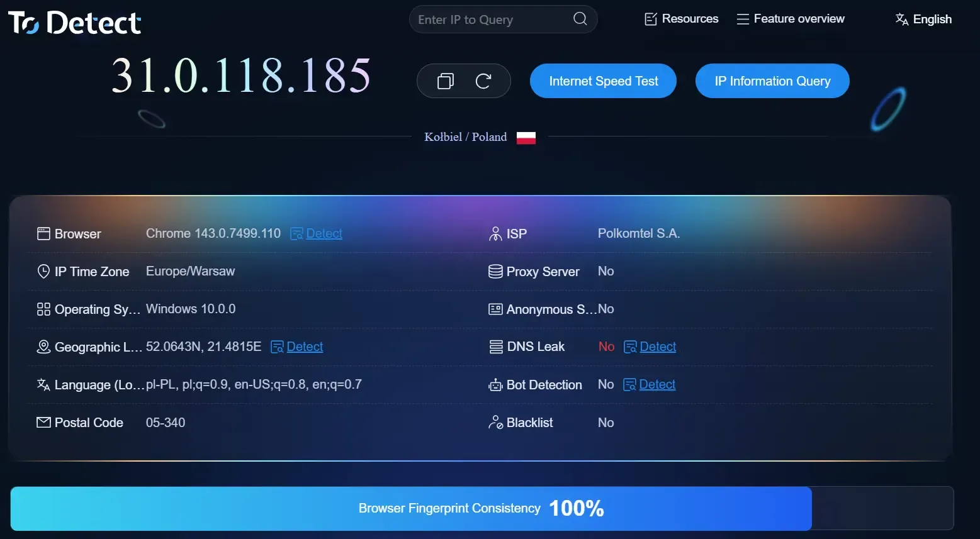Screen dimensions: 980x539
Task: Click the Geographic Location pin icon
Action: pyautogui.click(x=43, y=347)
